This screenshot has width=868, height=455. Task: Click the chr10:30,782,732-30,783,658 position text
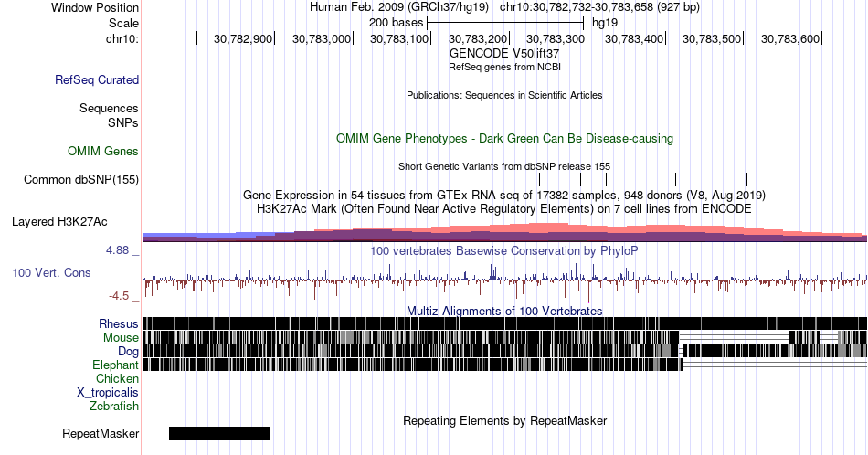[599, 7]
